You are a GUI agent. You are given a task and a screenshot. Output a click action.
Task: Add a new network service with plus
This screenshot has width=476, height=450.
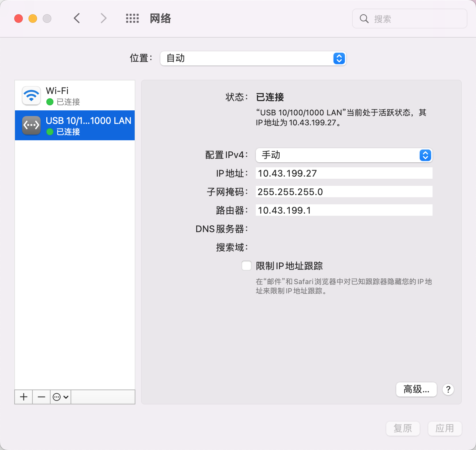pos(24,397)
